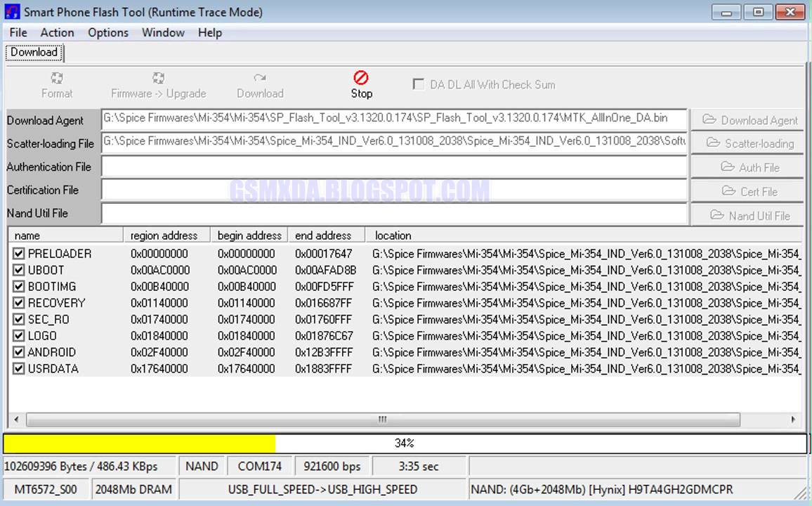Click the scrollbar right arrow
Screen dimensions: 812x506
[793, 419]
